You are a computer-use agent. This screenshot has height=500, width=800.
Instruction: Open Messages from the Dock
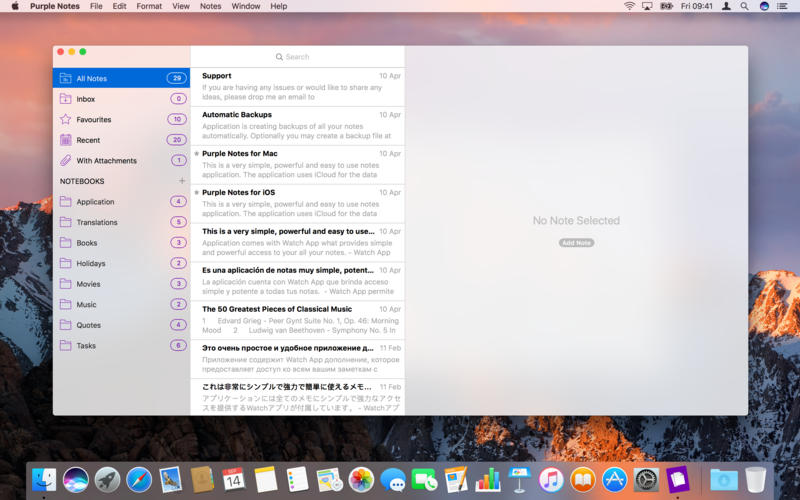tap(393, 480)
